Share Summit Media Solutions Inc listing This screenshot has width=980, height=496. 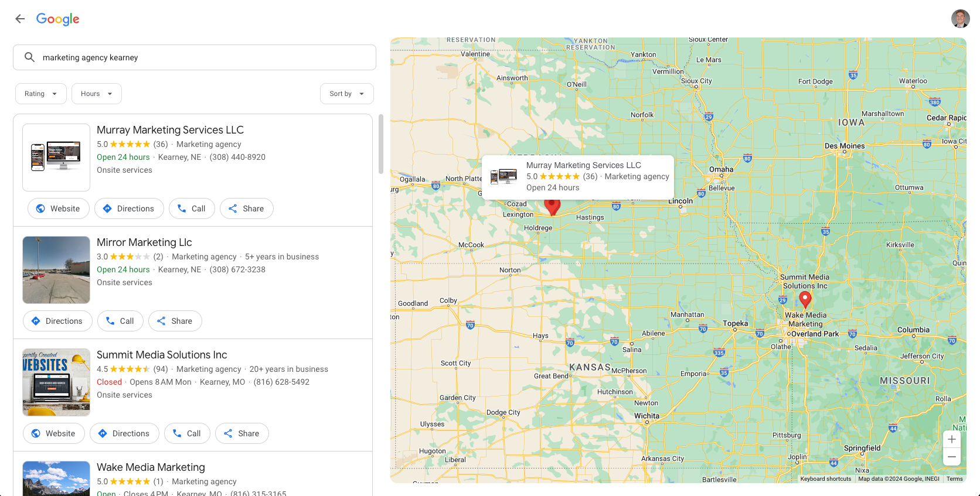(x=241, y=433)
